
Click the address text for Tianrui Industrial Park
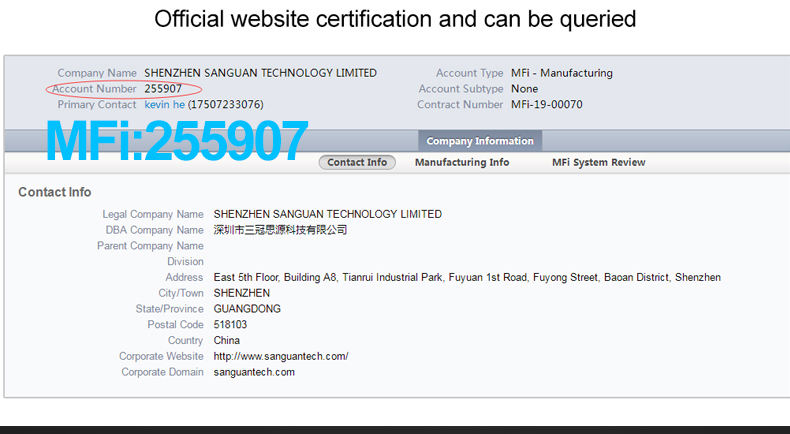[467, 277]
